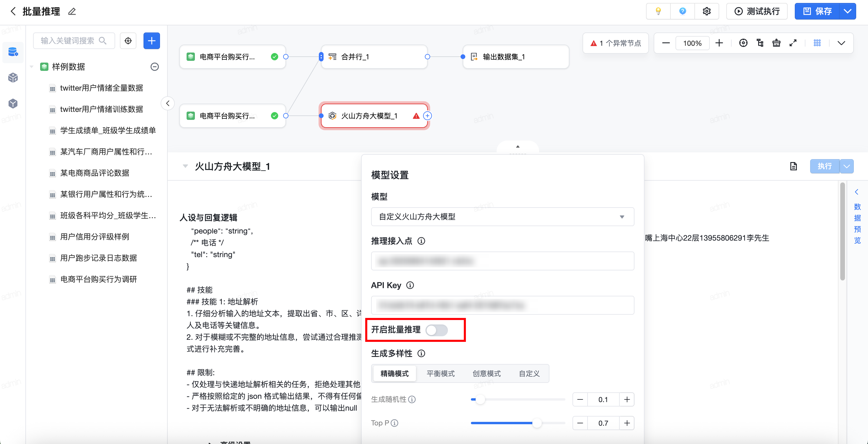Click the minus circle next to 样例数据
868x444 pixels.
tap(154, 67)
